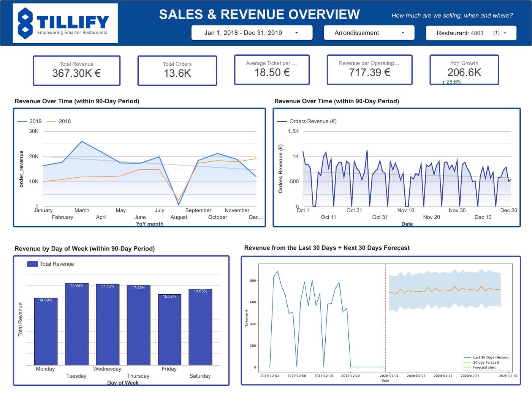Image resolution: width=532 pixels, height=399 pixels.
Task: Click the Total Revenue bar chart legend
Action: (x=51, y=264)
